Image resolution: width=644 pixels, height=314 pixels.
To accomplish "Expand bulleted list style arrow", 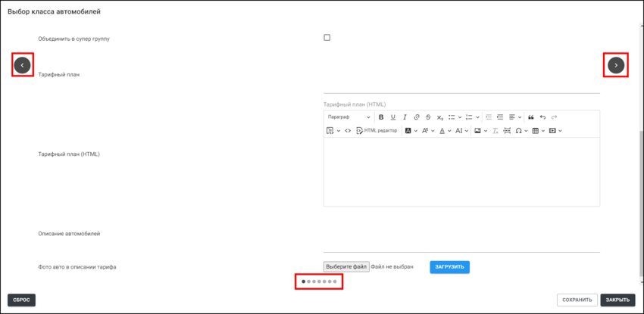I will pyautogui.click(x=460, y=117).
